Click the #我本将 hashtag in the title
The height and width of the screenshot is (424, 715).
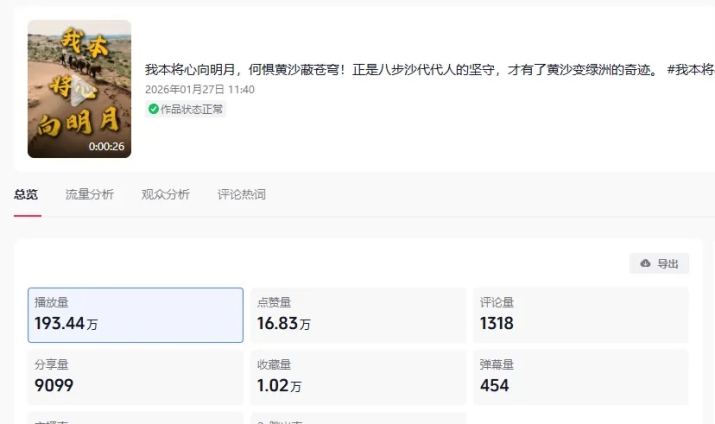click(x=690, y=70)
